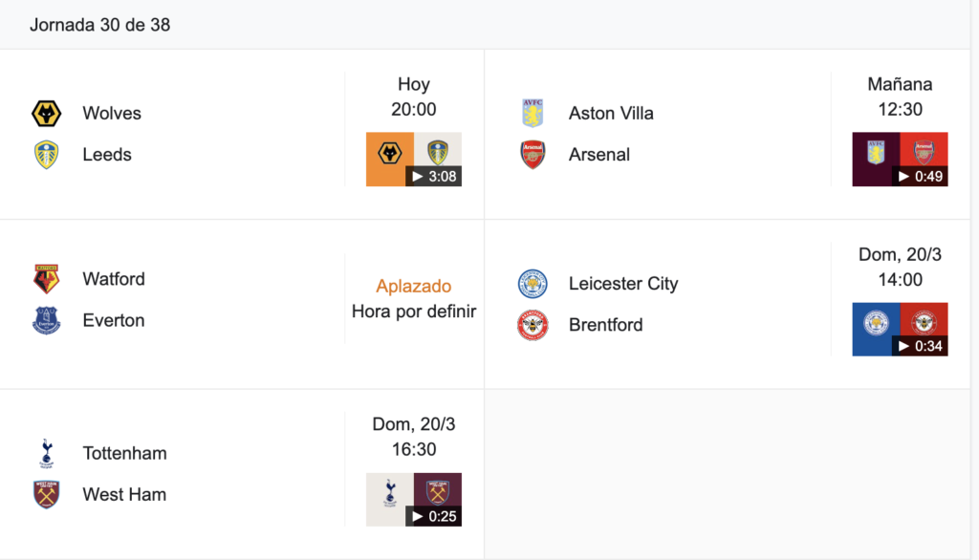Screen dimensions: 979x560
Task: Select the Tottenham team name
Action: point(125,453)
